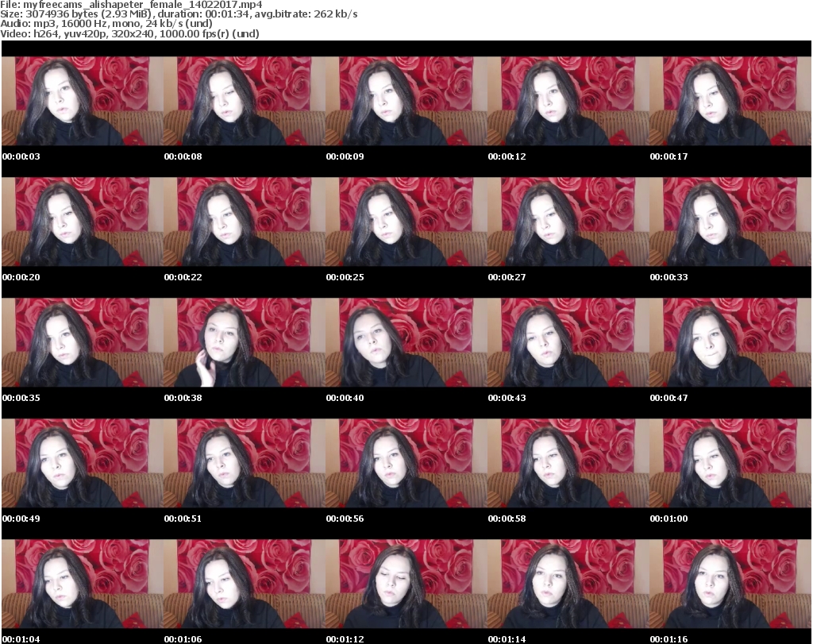The height and width of the screenshot is (644, 813).
Task: Click the timestamp label 00:00:47
Action: tap(669, 398)
